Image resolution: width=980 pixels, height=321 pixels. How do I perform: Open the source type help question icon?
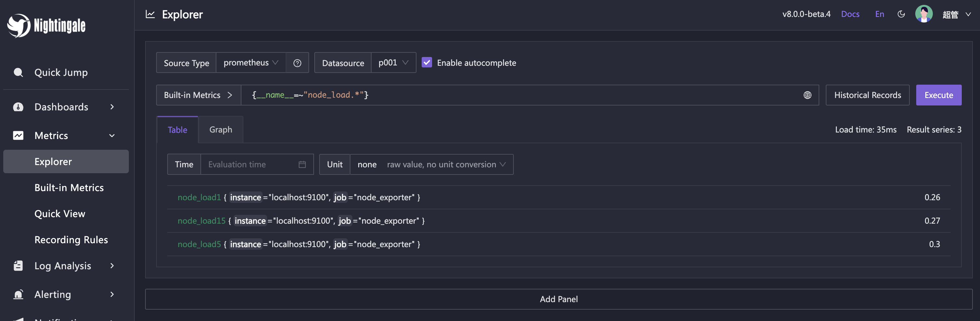click(297, 63)
